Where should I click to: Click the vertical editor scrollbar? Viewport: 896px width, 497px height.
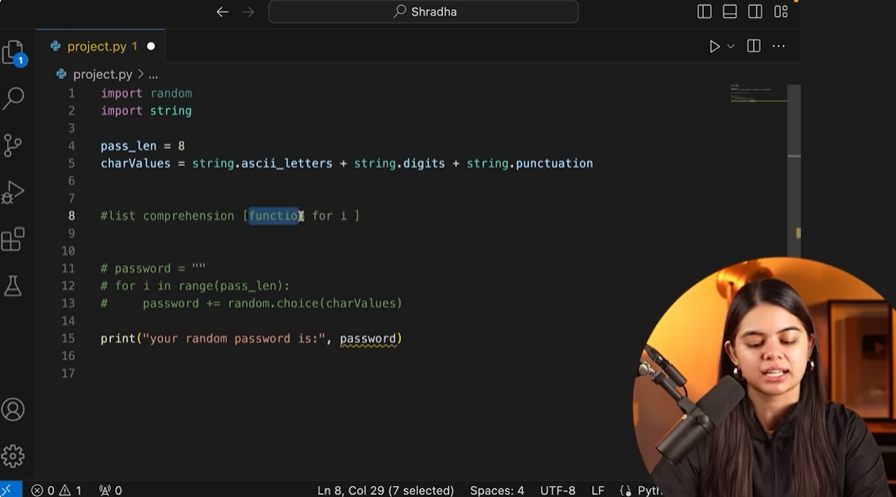click(794, 170)
